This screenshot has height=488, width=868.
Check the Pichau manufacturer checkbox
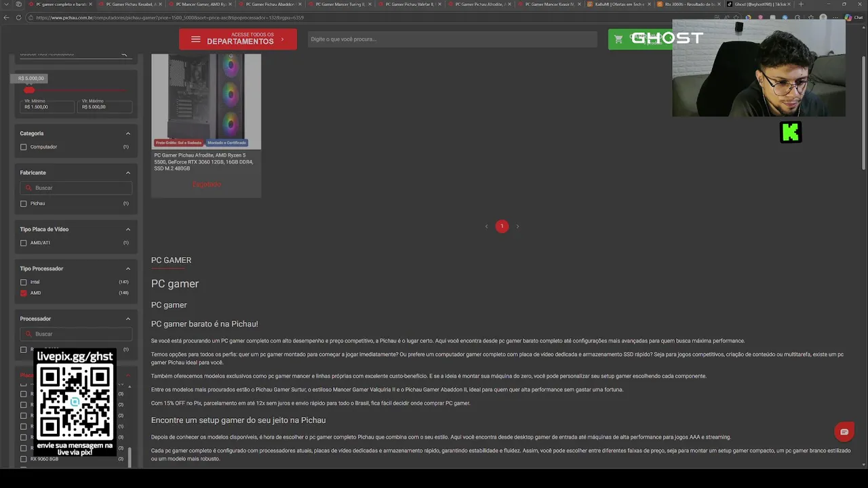click(x=24, y=203)
